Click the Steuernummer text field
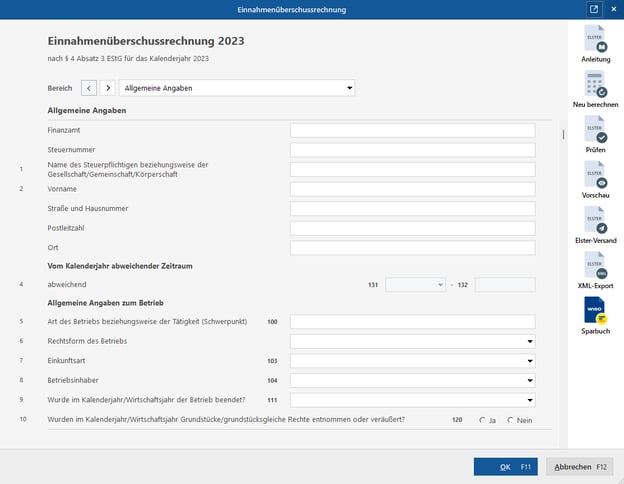 click(412, 150)
